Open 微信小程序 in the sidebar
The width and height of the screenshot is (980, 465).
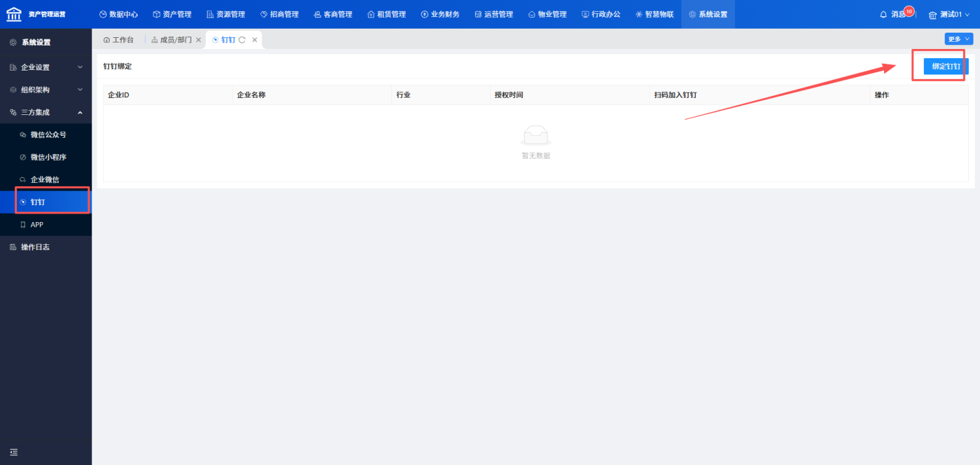point(46,157)
